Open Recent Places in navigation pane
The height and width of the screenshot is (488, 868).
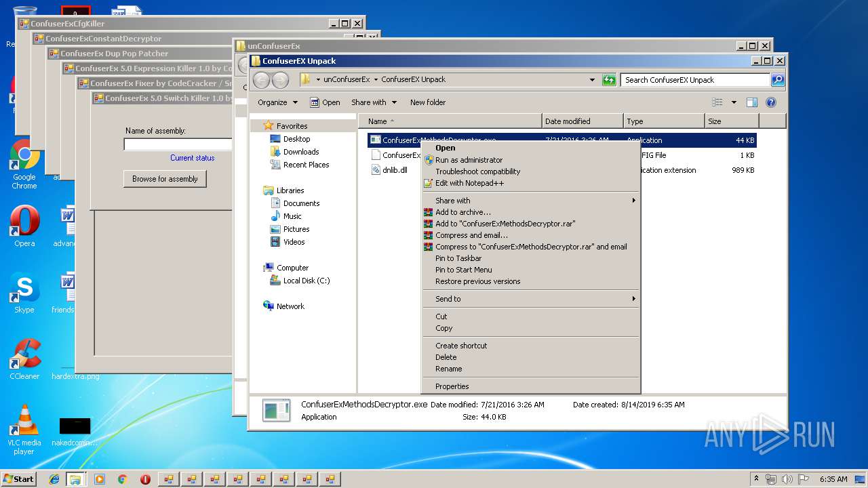point(306,165)
